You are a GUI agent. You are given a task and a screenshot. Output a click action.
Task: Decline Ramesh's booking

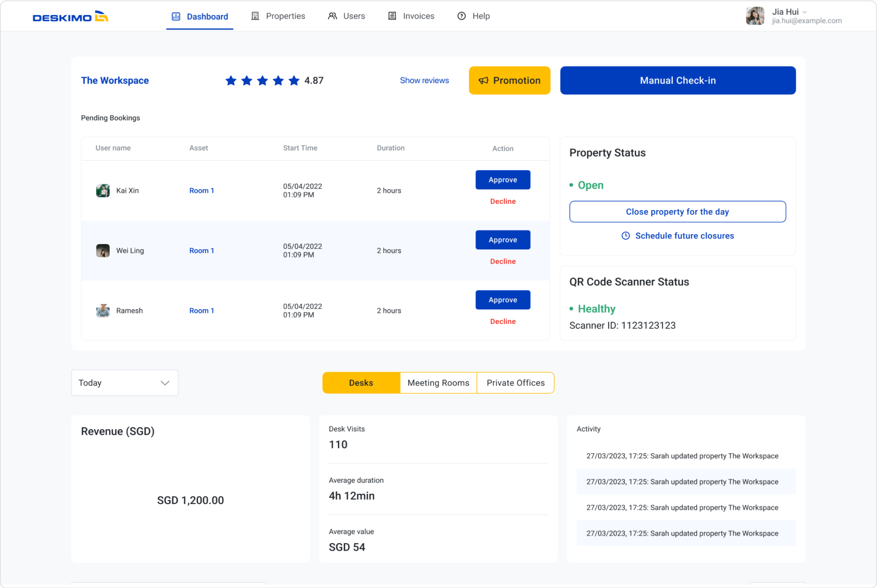[x=503, y=321]
